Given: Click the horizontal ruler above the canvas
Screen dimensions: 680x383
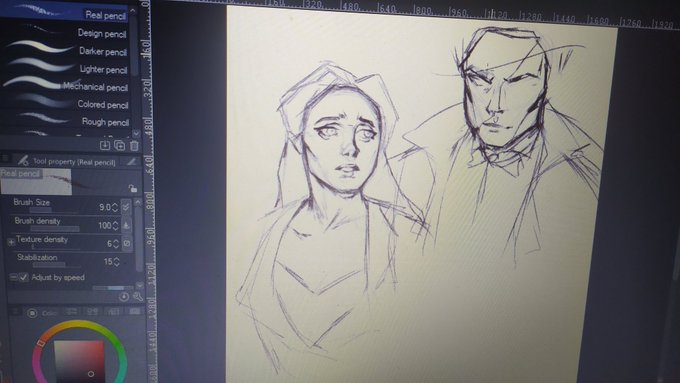Looking at the screenshot, I should point(415,13).
